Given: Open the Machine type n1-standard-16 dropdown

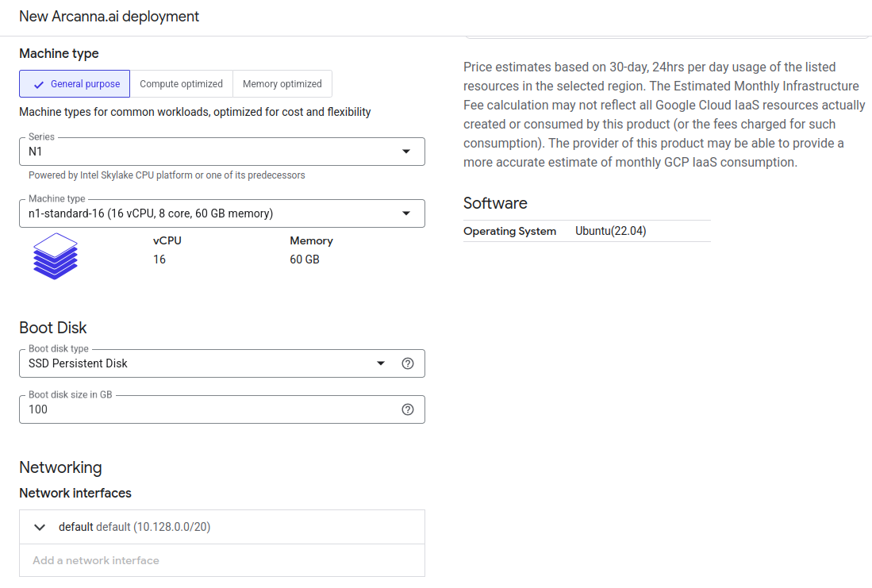Looking at the screenshot, I should (x=222, y=213).
